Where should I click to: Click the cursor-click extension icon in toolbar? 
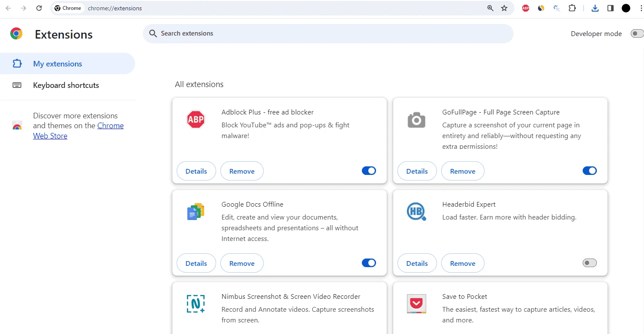coord(557,8)
